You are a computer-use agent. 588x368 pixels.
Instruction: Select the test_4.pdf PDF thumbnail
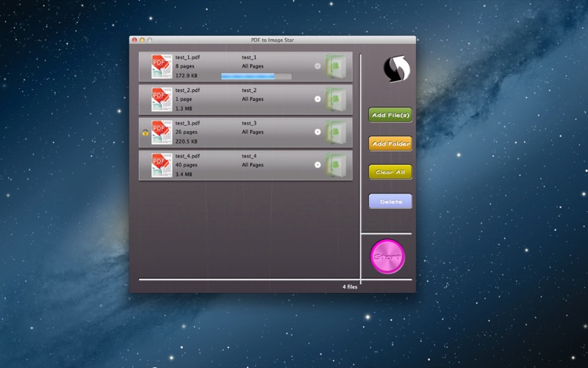tap(162, 165)
